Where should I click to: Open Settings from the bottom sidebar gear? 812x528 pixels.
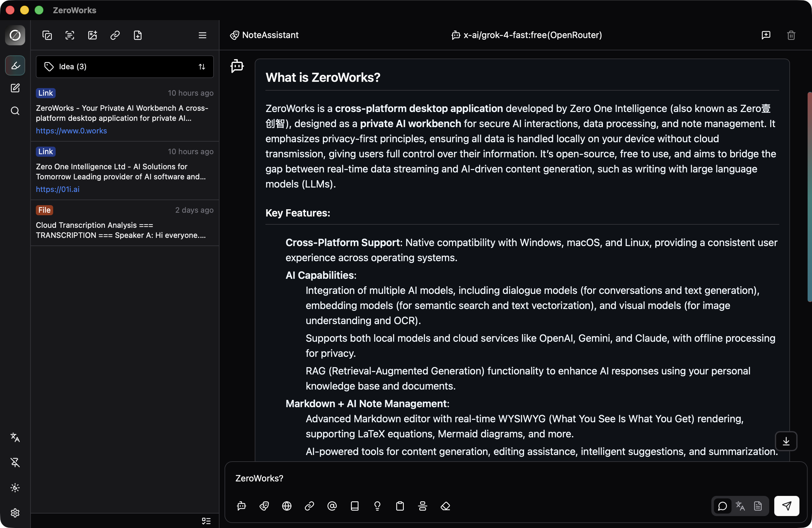[x=15, y=513]
